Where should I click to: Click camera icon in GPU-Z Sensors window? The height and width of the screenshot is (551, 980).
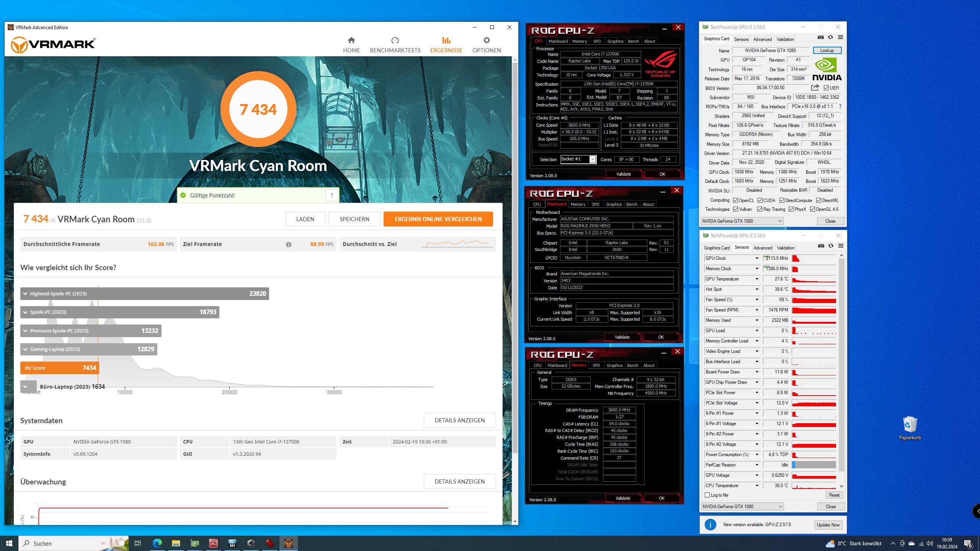(x=821, y=246)
